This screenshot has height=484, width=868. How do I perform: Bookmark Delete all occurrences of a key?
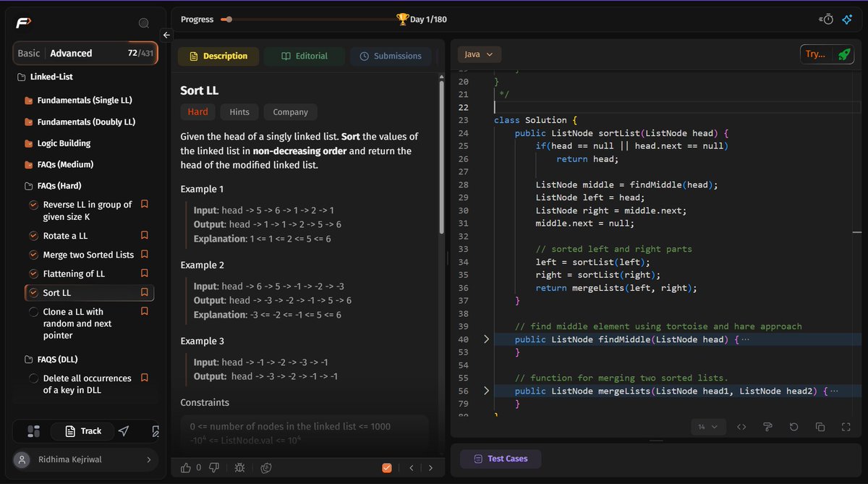point(144,378)
